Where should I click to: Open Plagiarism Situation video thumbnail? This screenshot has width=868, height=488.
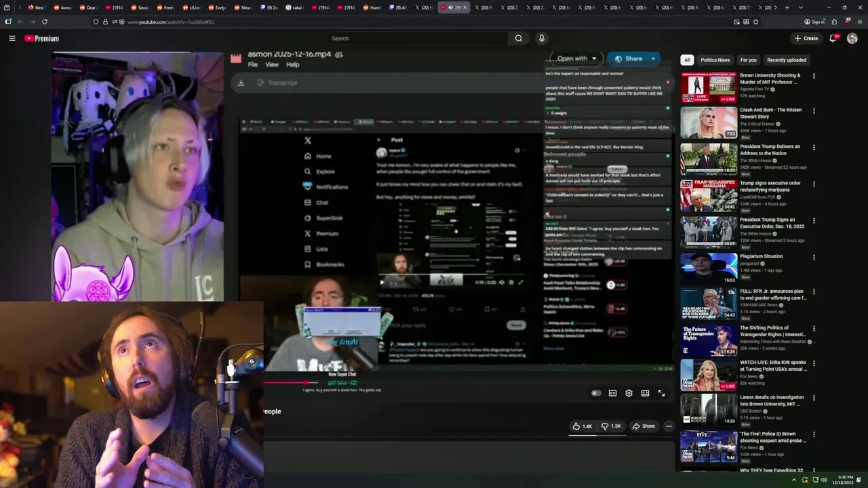click(709, 268)
